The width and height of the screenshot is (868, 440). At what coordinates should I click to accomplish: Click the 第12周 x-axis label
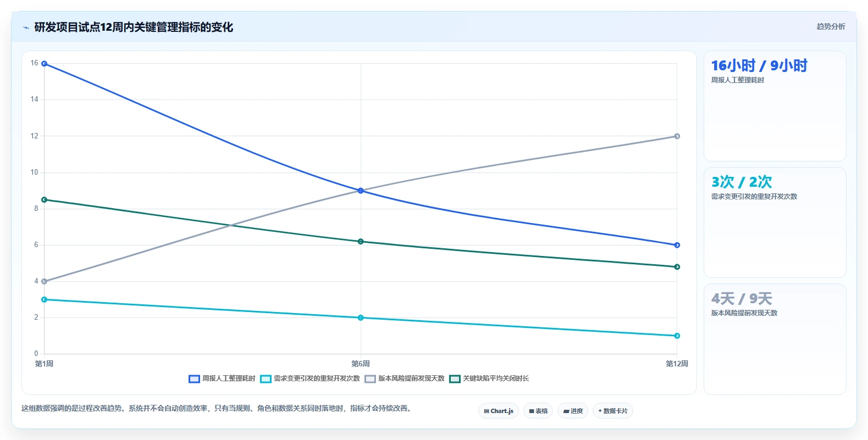(x=677, y=364)
